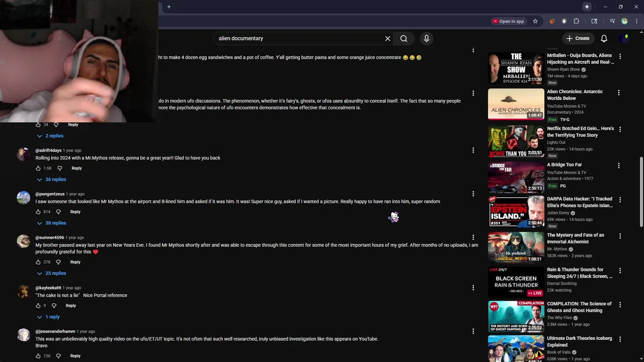Open the browser three-dot menu

pos(636,21)
